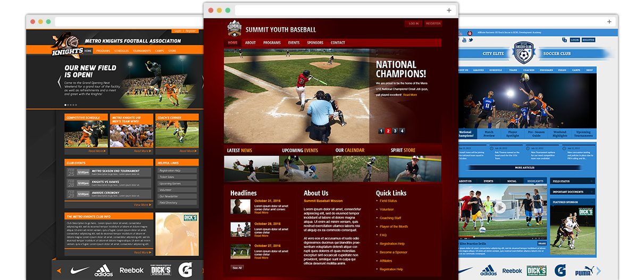This screenshot has width=644, height=280.
Task: Click the Puma logo in soccer sponsor bar
Action: coord(584,270)
